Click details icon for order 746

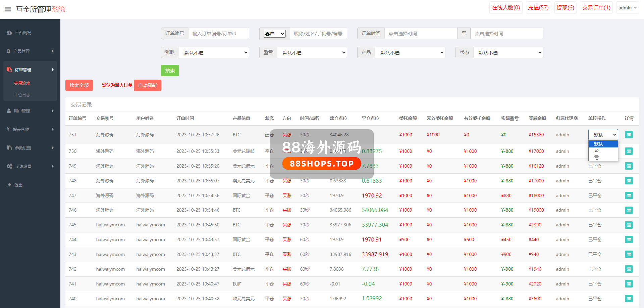coord(629,210)
